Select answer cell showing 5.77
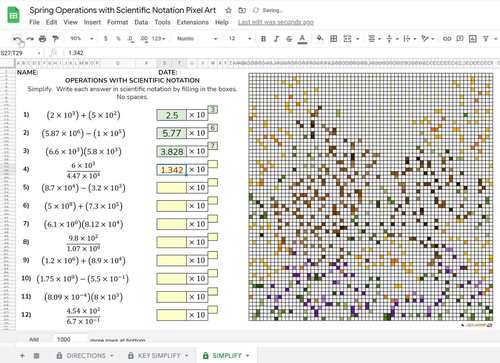 point(171,133)
